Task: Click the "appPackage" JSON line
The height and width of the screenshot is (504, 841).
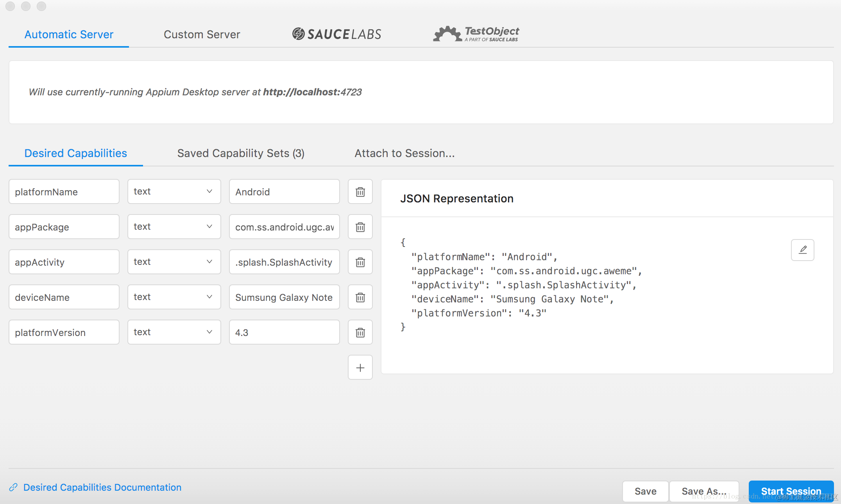Action: 526,271
